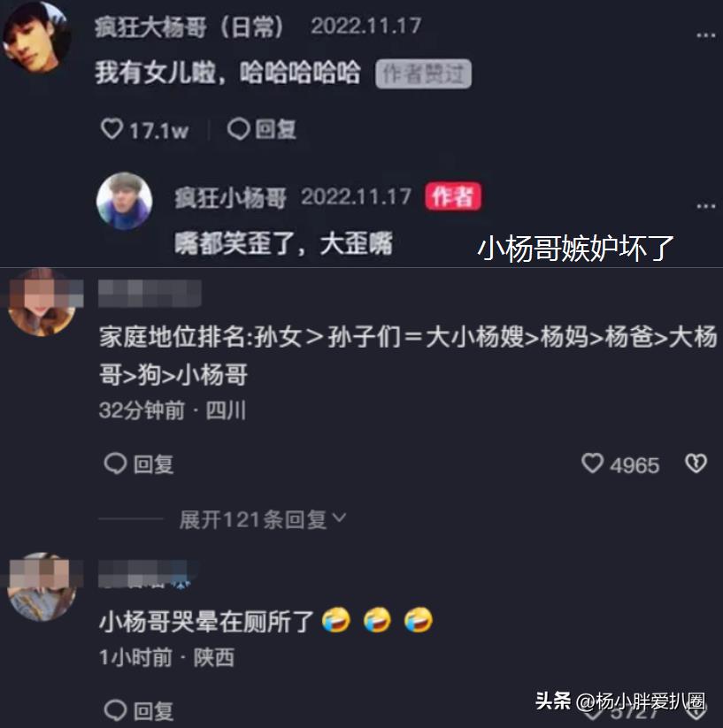The height and width of the screenshot is (728, 723).
Task: Open avatar of the 四川 commenter
Action: click(x=42, y=303)
